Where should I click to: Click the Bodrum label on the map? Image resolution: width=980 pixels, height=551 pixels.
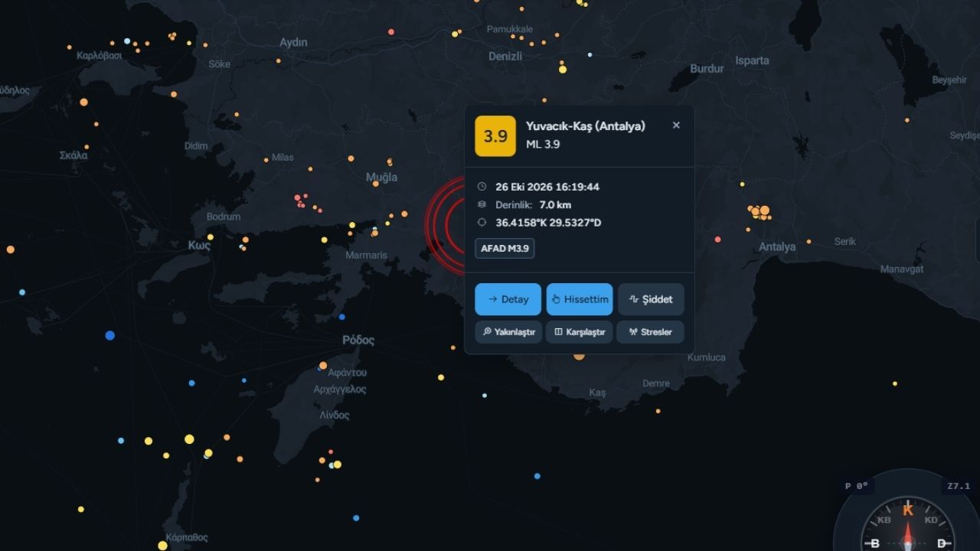pyautogui.click(x=224, y=217)
